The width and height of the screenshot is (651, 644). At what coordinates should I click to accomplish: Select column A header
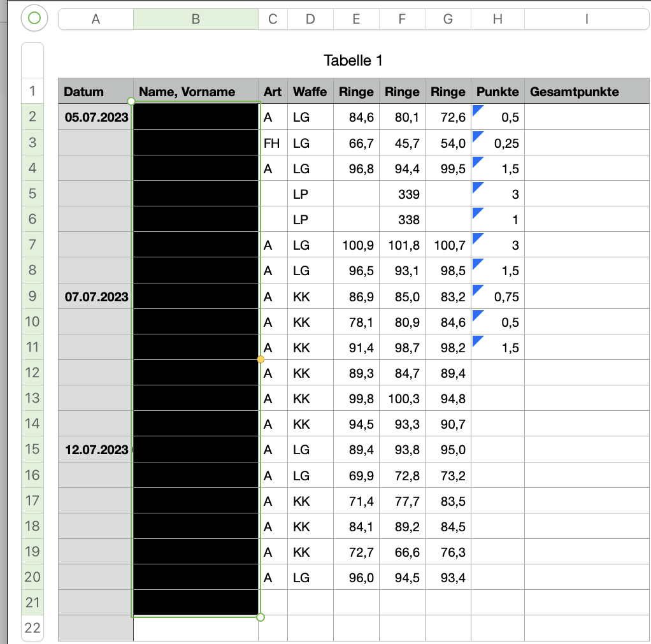point(96,19)
